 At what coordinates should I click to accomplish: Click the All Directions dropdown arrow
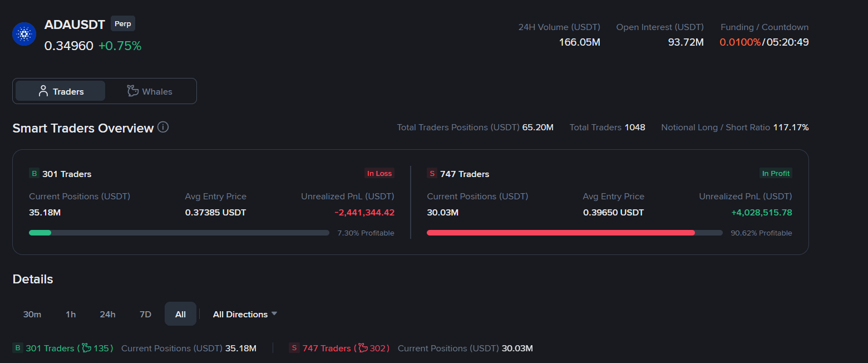coord(274,314)
